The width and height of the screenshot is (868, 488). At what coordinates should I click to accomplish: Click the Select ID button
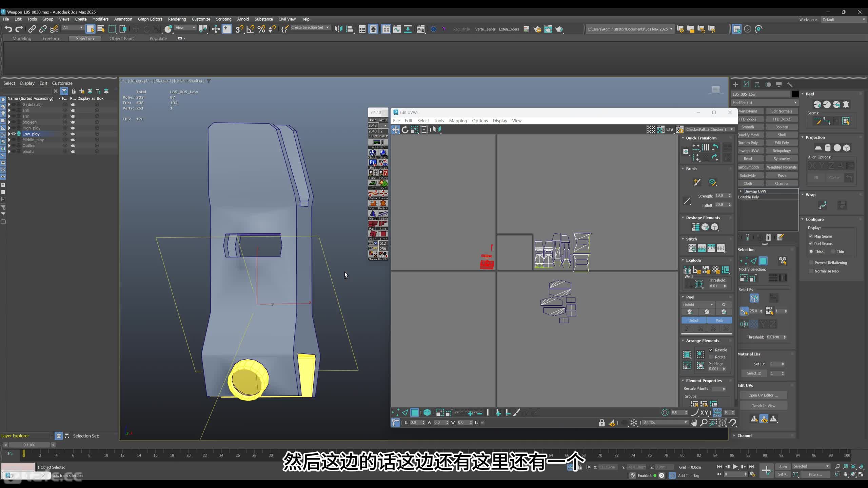pos(754,373)
